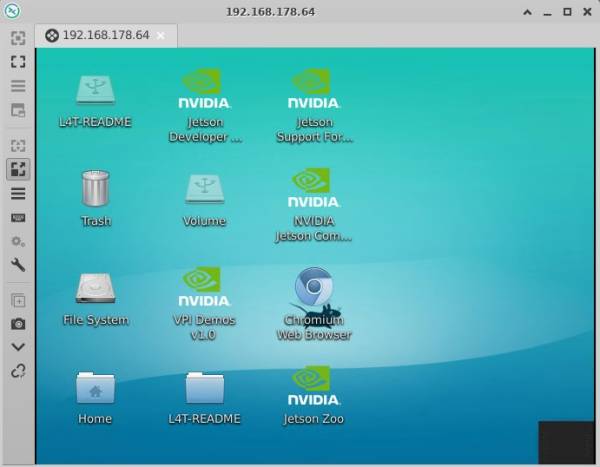
Task: Select the Jetson Support For... desktop shortcut
Action: tap(314, 105)
